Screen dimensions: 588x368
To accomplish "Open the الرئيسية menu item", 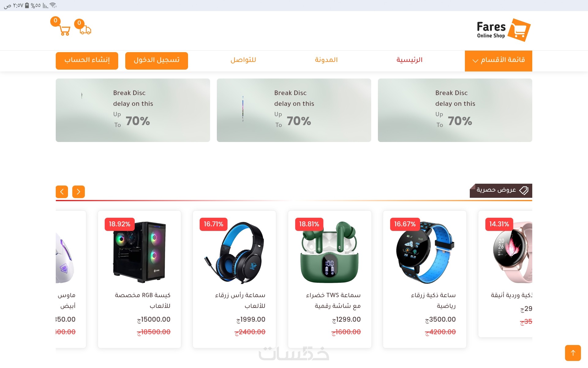I will (x=409, y=60).
